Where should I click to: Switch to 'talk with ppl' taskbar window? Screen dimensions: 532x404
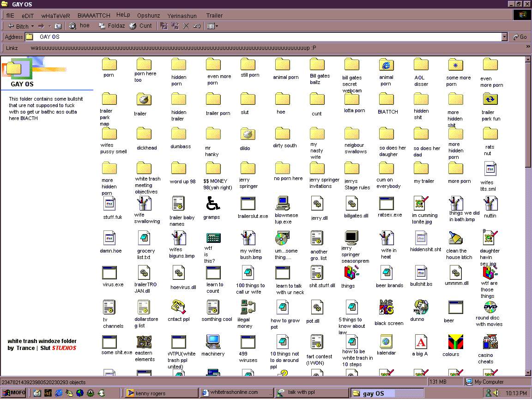312,393
